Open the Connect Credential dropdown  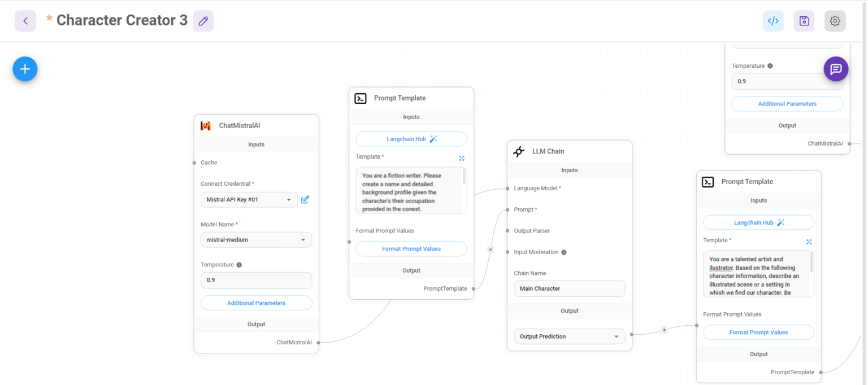coord(249,199)
